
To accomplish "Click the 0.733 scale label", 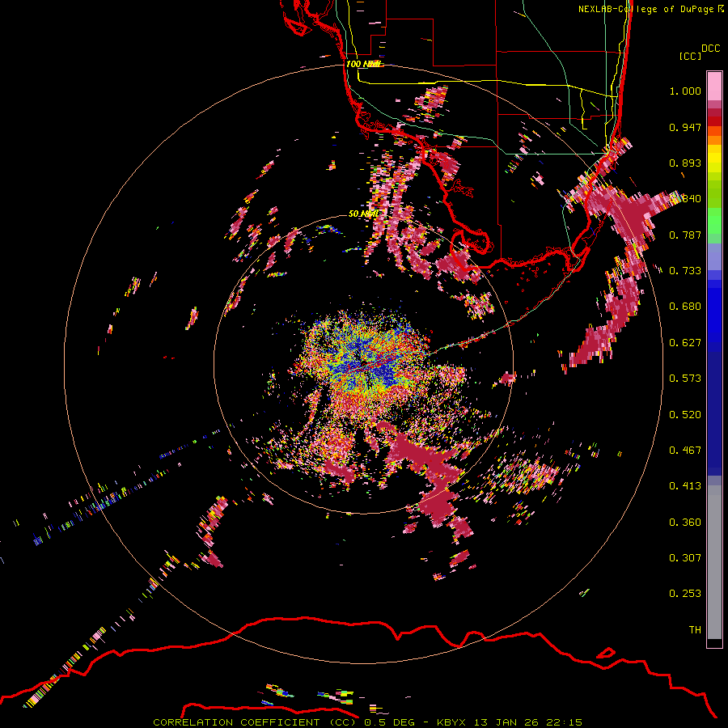I will point(685,271).
